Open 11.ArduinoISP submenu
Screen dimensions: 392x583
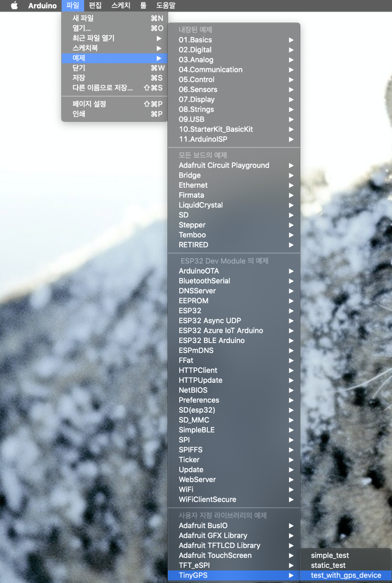(x=234, y=139)
